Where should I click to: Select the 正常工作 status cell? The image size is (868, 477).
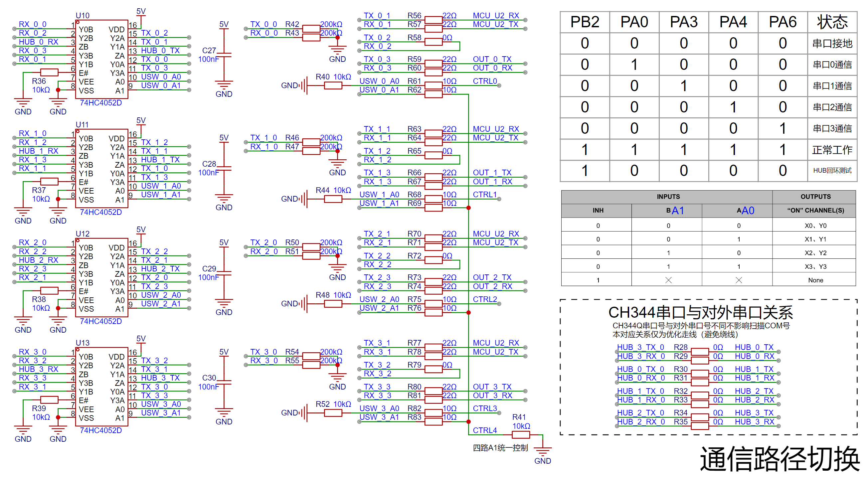(832, 150)
